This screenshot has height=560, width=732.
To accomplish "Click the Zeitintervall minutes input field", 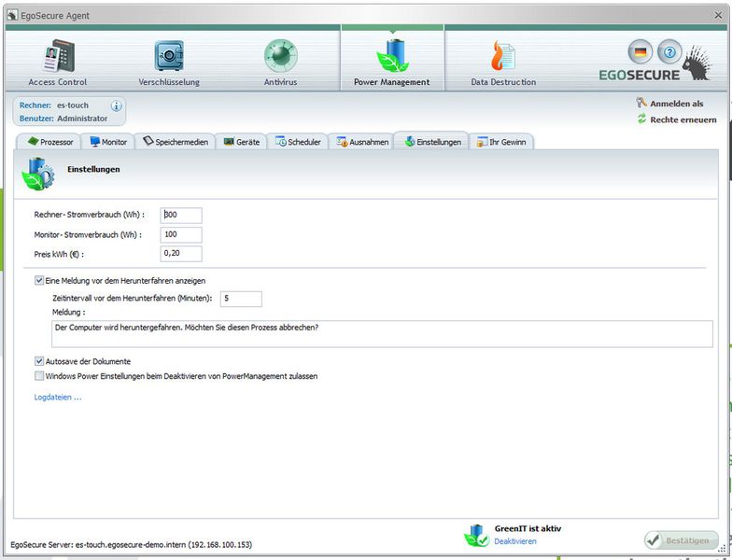I will tap(241, 299).
